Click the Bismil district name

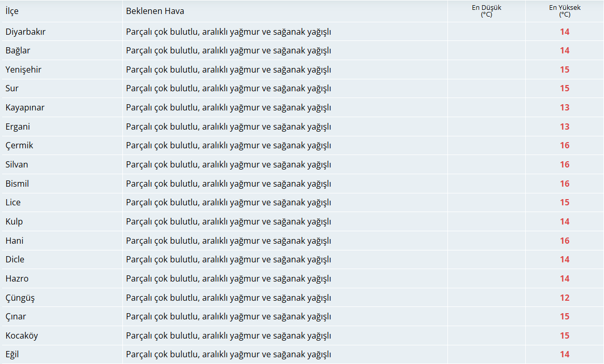17,184
